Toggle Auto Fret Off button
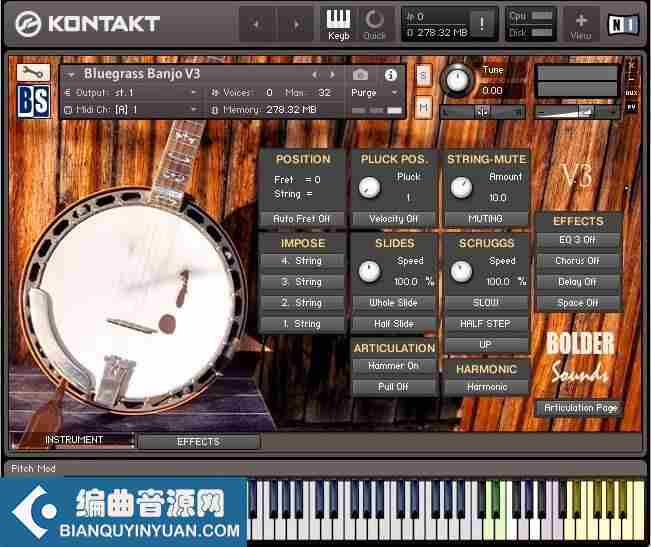Viewport: 651px width, 547px height. coord(301,219)
